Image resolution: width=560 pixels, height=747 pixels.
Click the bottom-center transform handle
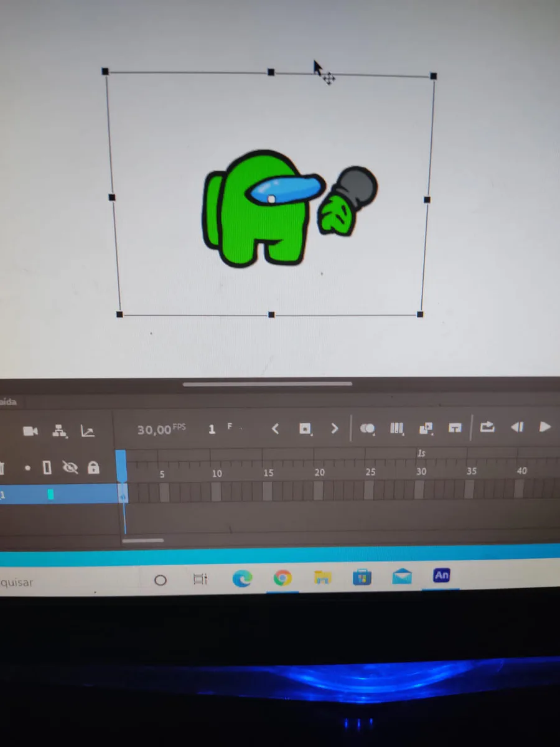(271, 315)
